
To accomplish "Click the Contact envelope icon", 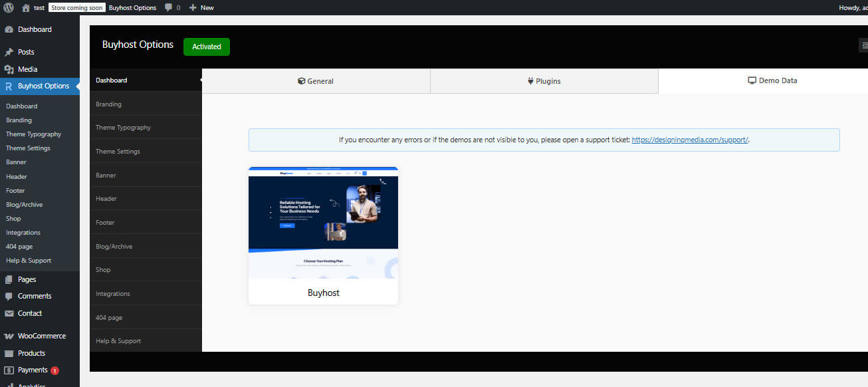I will (x=9, y=313).
